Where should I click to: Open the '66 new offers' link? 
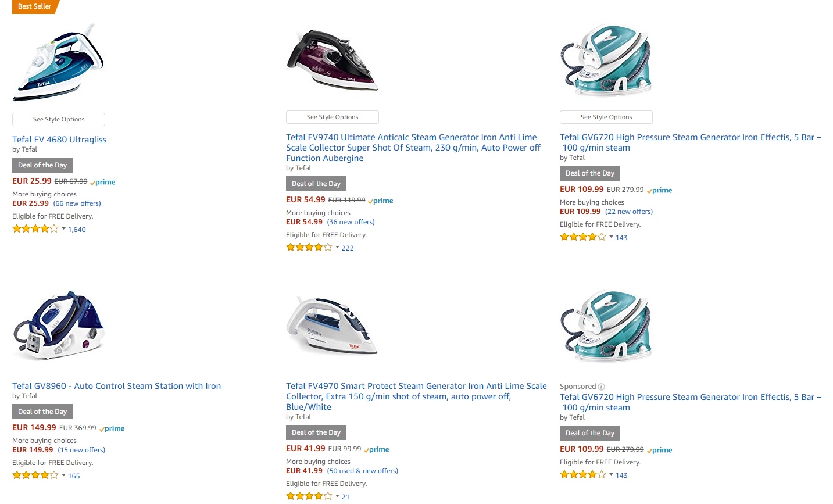pyautogui.click(x=77, y=203)
